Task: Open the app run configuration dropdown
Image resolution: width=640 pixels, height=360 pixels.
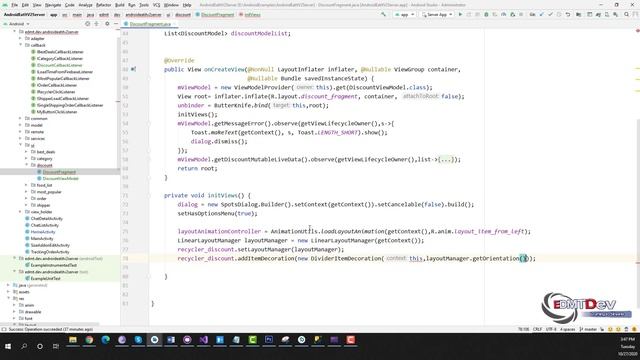Action: pyautogui.click(x=404, y=15)
